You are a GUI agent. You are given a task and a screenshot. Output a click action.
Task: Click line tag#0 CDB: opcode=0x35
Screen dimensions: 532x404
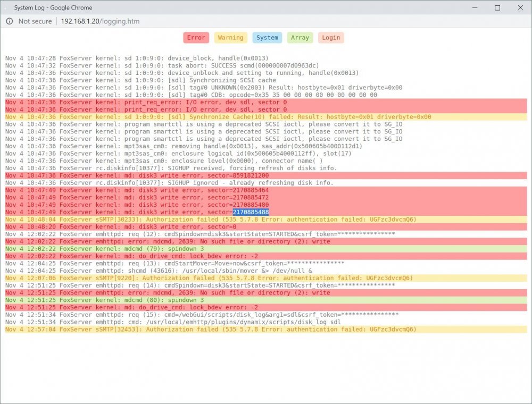(191, 95)
